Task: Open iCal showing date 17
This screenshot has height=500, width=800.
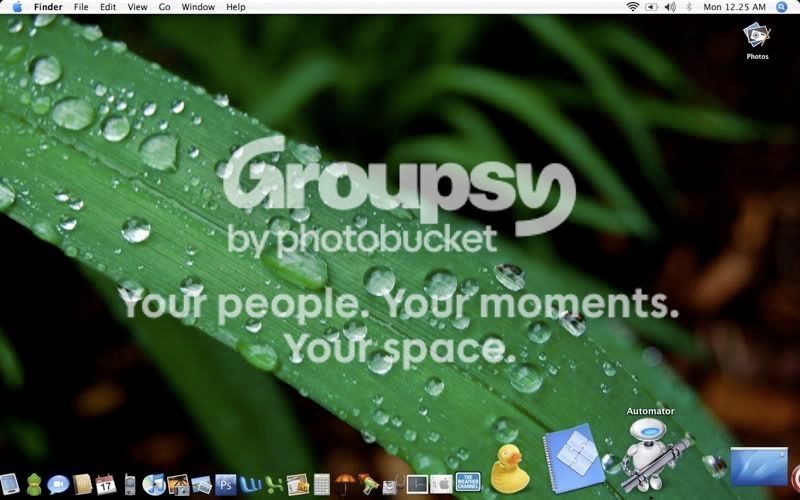Action: click(x=106, y=484)
